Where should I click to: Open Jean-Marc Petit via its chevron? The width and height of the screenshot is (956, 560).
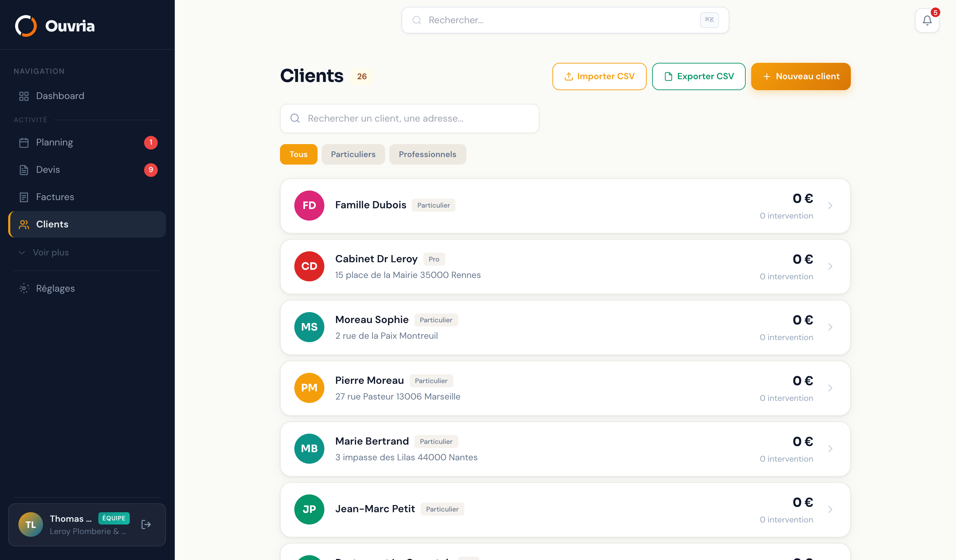tap(830, 509)
